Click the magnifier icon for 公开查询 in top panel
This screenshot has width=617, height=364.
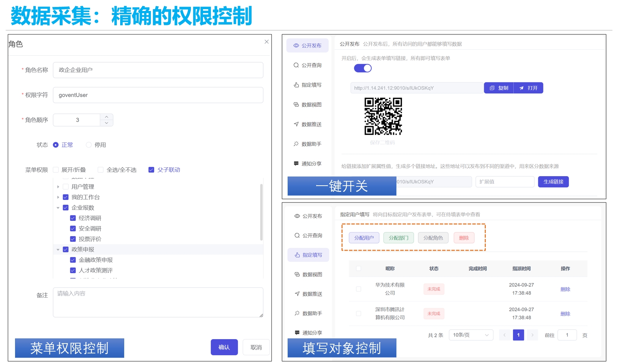click(296, 65)
